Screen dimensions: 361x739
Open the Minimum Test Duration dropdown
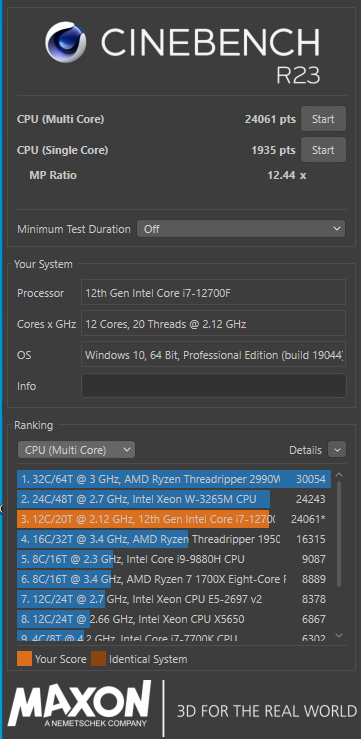pyautogui.click(x=241, y=229)
